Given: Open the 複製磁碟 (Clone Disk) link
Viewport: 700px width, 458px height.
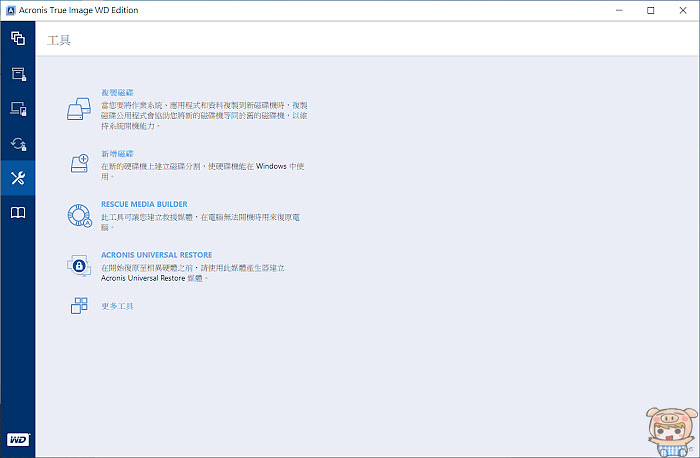Looking at the screenshot, I should 117,92.
